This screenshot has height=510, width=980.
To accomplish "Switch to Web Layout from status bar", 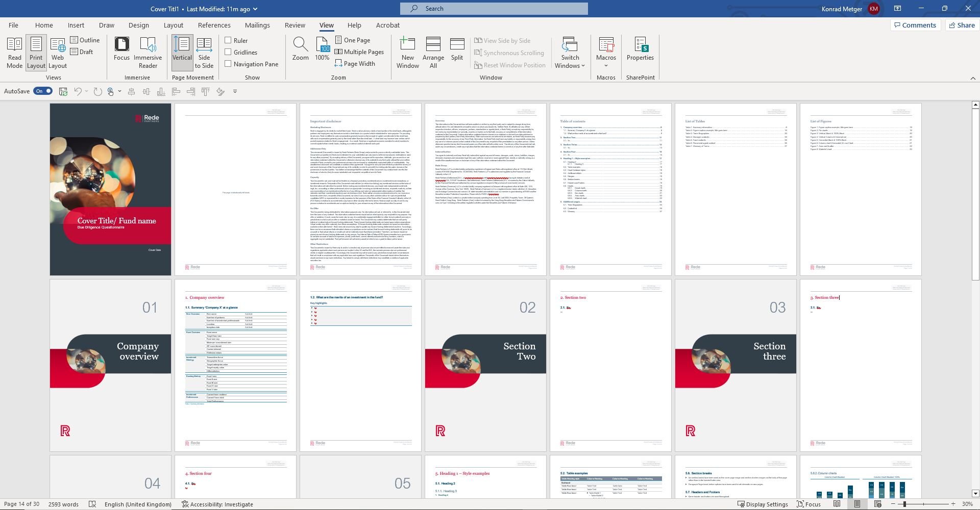I will click(878, 504).
